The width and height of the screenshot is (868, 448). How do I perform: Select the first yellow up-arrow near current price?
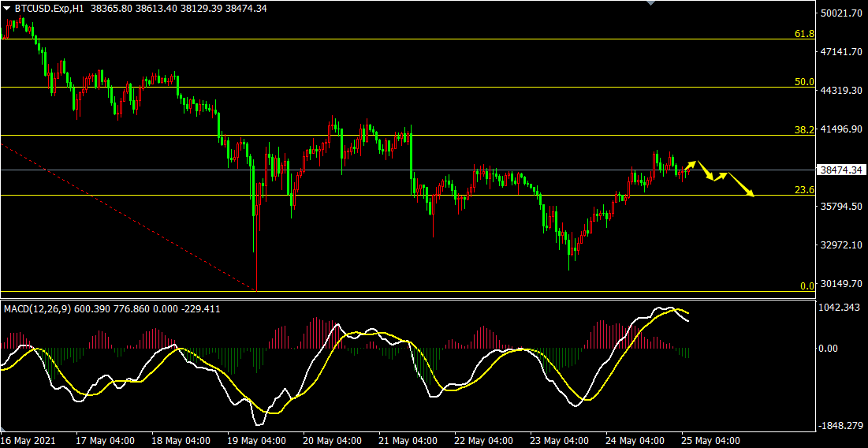pyautogui.click(x=691, y=164)
